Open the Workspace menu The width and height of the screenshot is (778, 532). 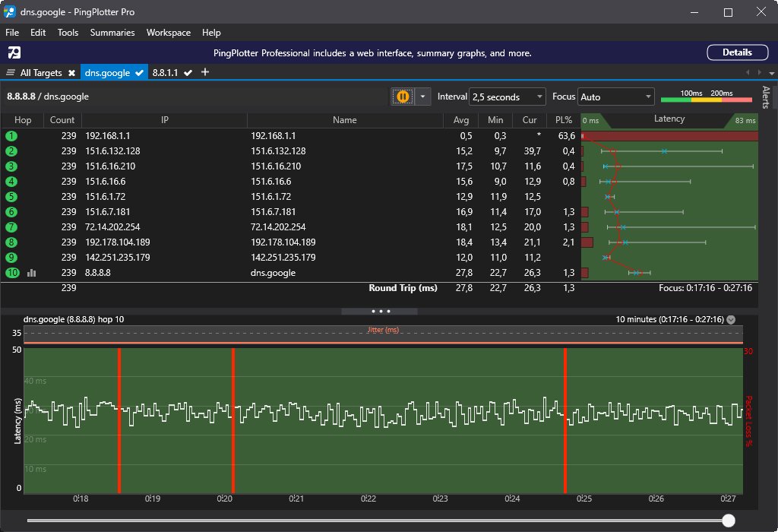pyautogui.click(x=168, y=33)
